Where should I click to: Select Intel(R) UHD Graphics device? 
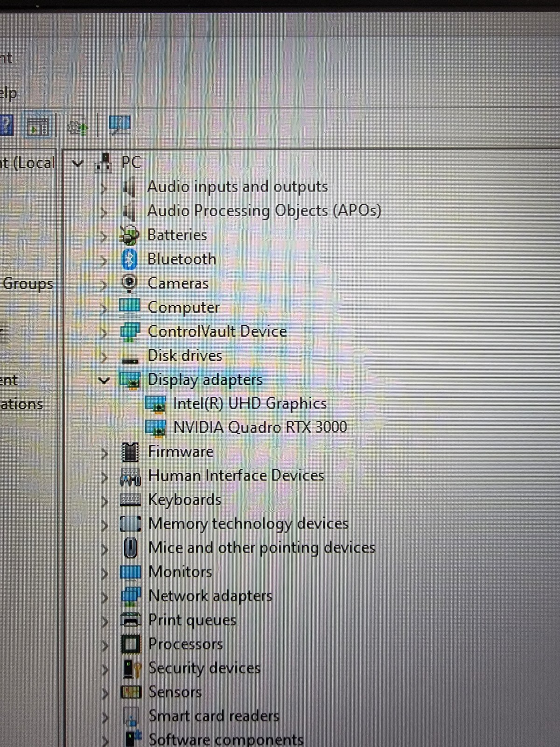250,404
